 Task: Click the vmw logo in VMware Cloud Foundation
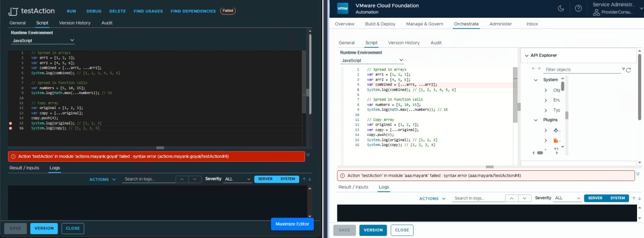(x=342, y=9)
